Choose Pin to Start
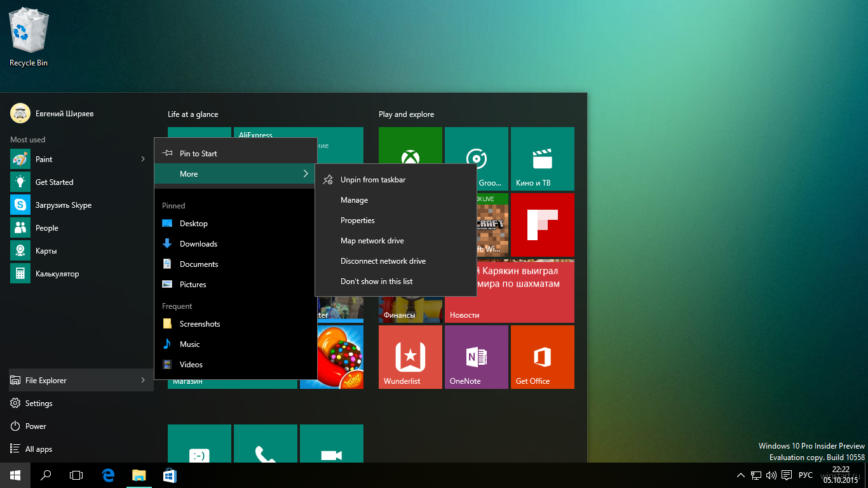Image resolution: width=868 pixels, height=488 pixels. pos(236,153)
